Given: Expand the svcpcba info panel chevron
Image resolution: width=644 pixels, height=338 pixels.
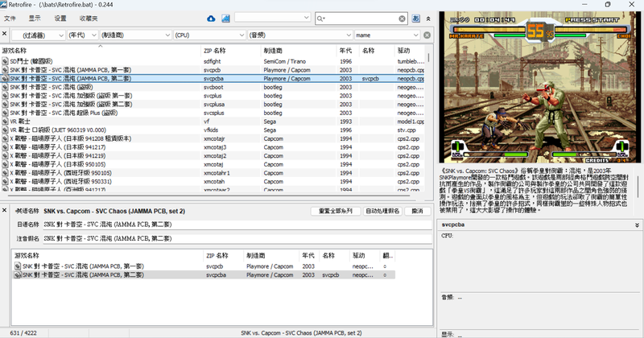Looking at the screenshot, I should tap(637, 225).
